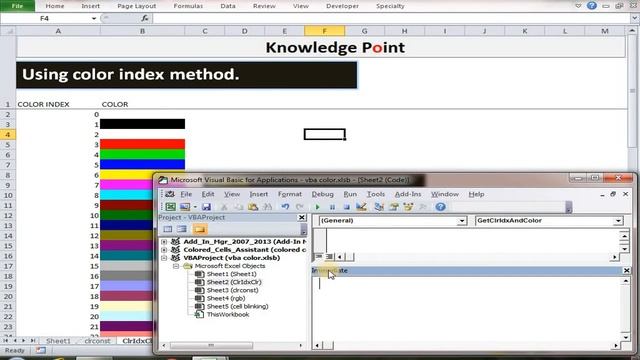Viewport: 640px width, 360px height.
Task: Click the Reset stop icon in VBA toolbar
Action: 347,207
